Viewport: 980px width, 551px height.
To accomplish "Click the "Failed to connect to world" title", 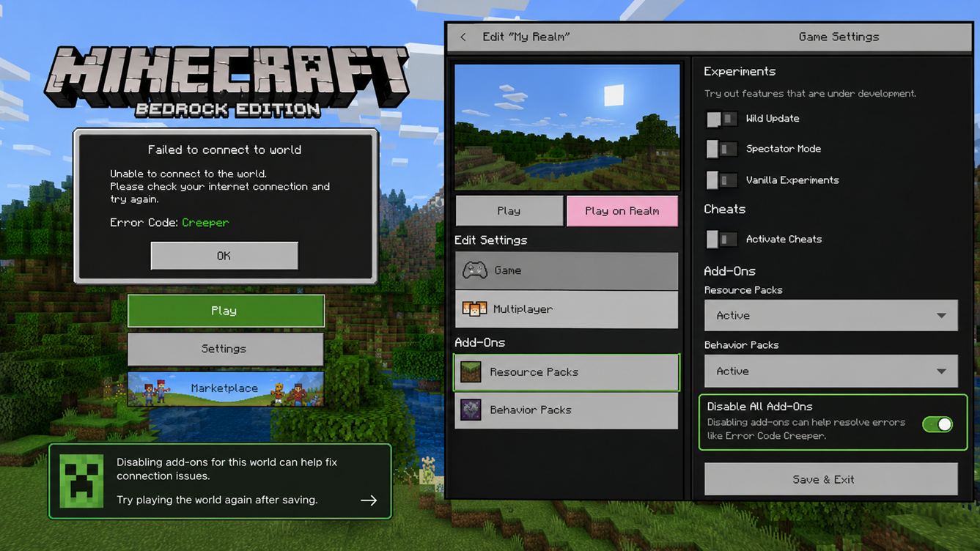I will (x=224, y=149).
